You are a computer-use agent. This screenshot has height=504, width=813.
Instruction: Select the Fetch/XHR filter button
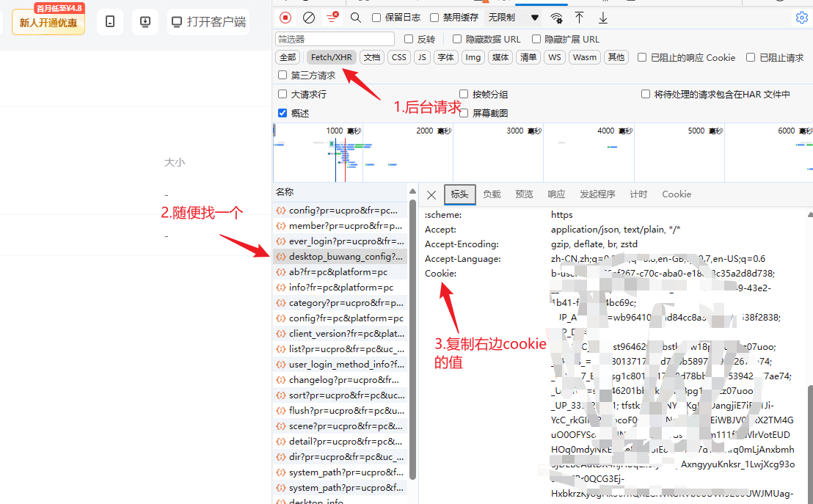pos(331,57)
